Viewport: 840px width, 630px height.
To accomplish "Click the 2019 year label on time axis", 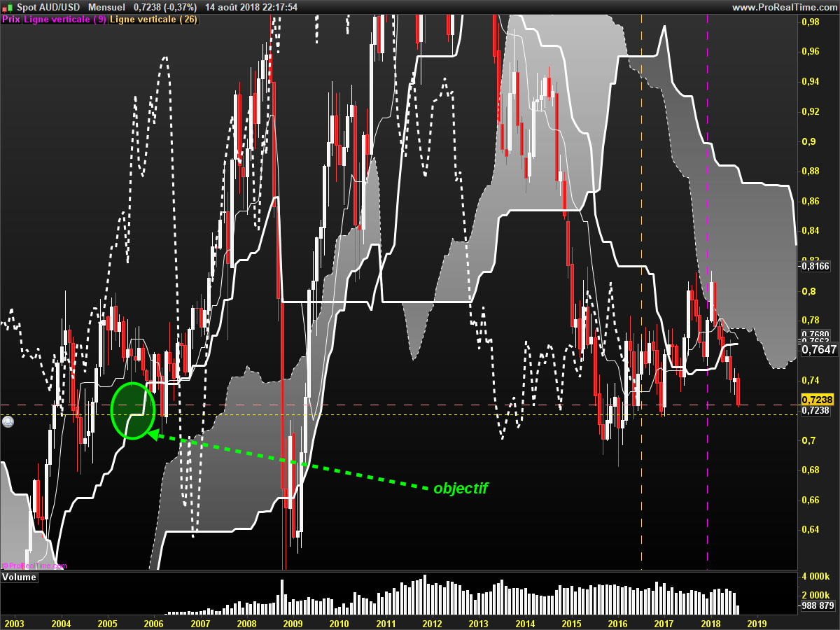I will tap(757, 623).
